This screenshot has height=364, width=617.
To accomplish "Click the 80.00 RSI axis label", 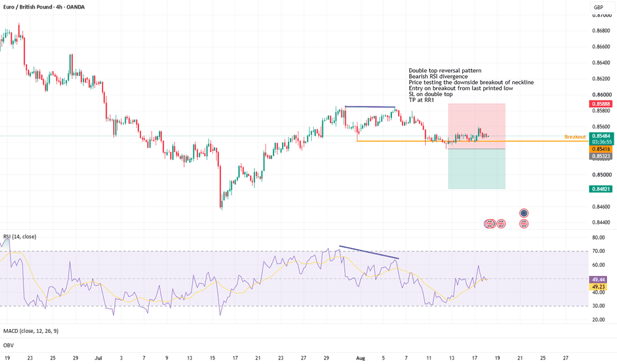I will point(598,238).
